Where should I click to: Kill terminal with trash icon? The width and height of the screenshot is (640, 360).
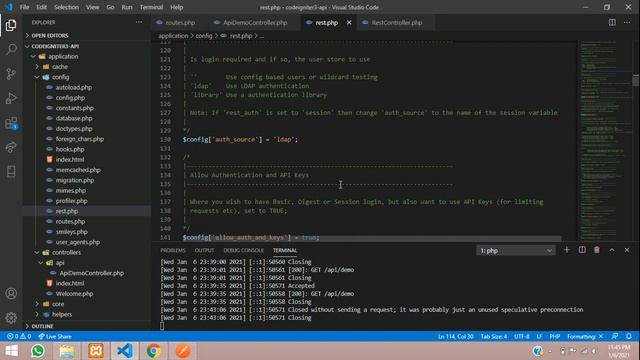click(597, 250)
